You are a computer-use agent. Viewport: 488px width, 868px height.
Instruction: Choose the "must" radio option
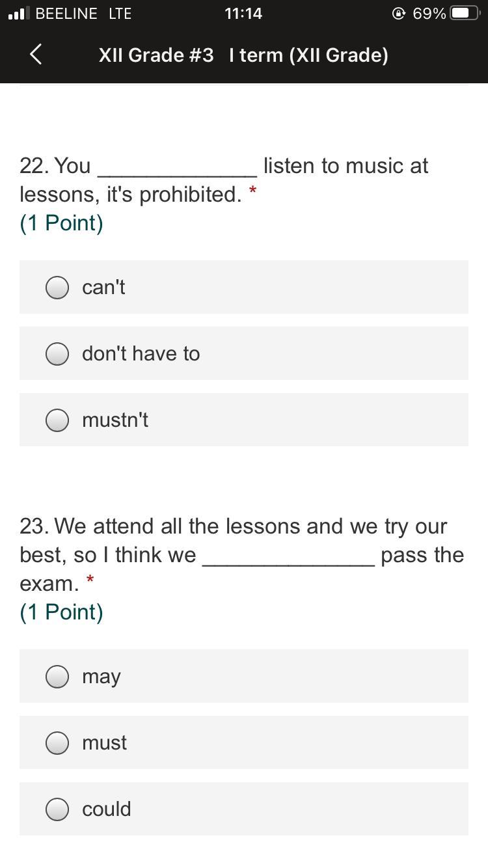pyautogui.click(x=57, y=742)
